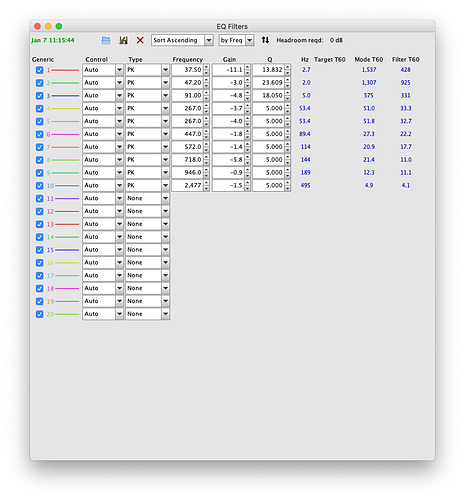Click Mode T60 value 575
The width and height of the screenshot is (465, 500).
click(x=369, y=96)
